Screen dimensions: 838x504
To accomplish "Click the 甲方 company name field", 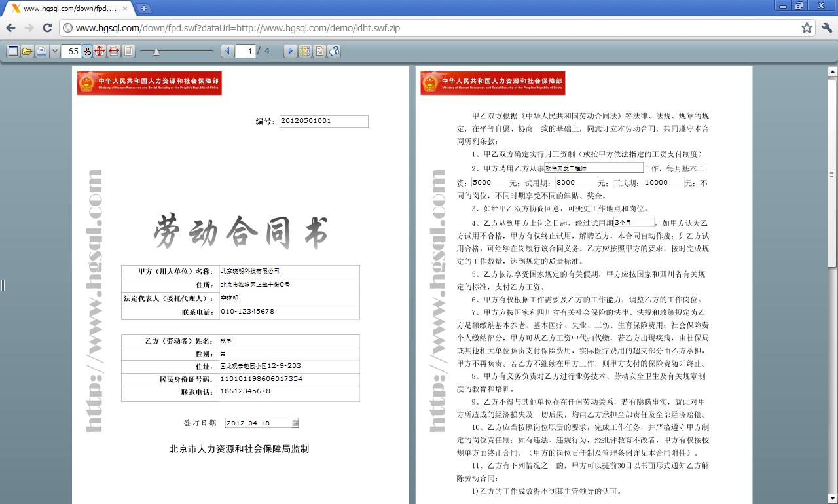I will coord(289,271).
